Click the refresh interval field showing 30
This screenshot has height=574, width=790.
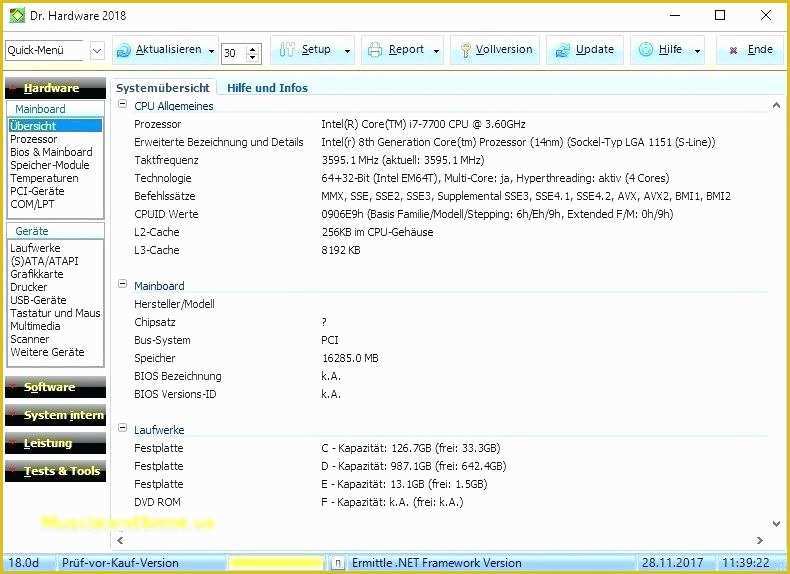(x=234, y=53)
